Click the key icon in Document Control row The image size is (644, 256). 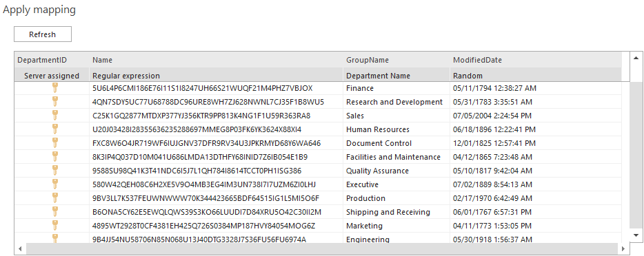54,143
